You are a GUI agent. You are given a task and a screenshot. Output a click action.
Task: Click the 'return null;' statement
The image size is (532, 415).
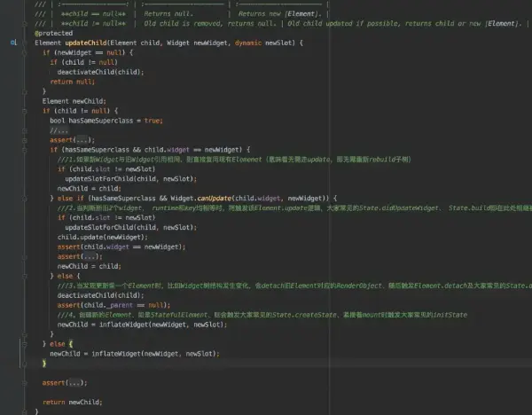point(73,82)
